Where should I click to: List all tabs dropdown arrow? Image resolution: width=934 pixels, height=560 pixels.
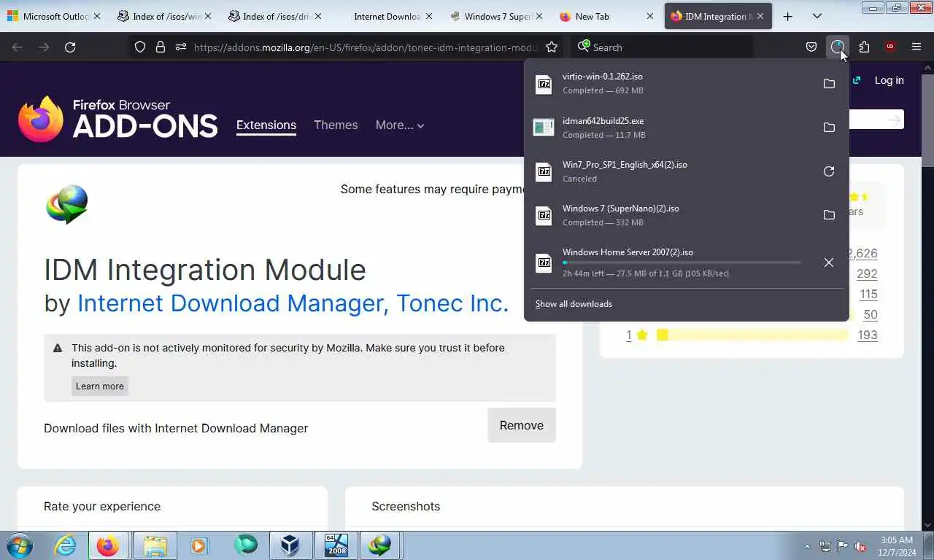coord(817,16)
